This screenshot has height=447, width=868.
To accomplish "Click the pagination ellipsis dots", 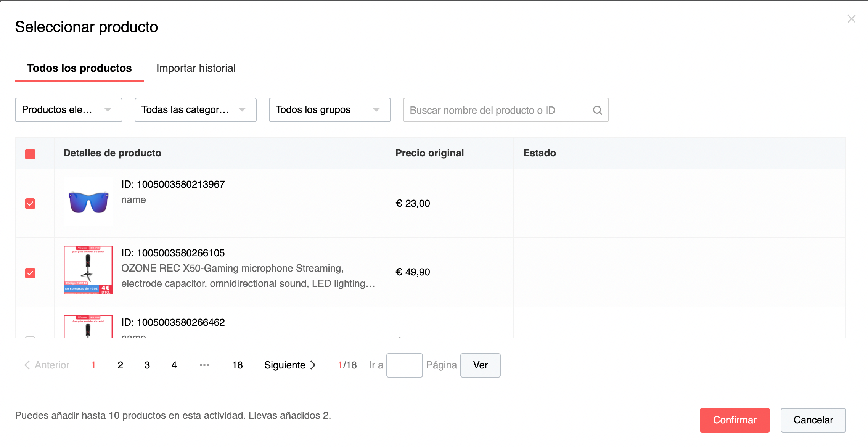I will [204, 365].
